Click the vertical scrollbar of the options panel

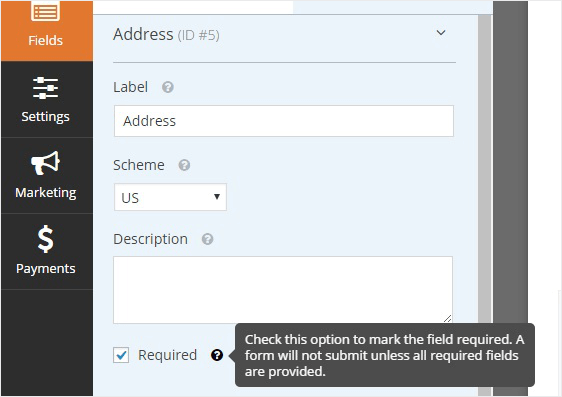tap(485, 204)
